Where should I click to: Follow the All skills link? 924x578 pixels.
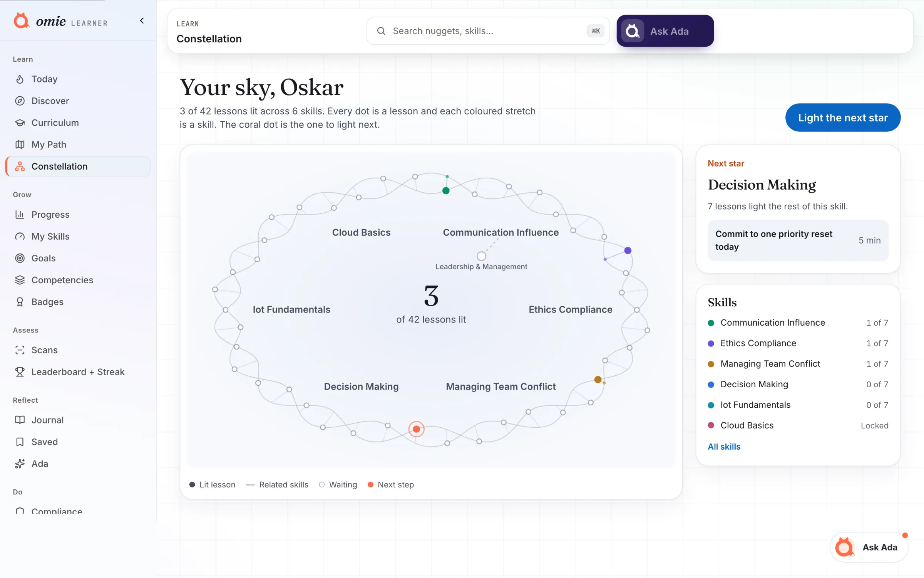pyautogui.click(x=724, y=447)
